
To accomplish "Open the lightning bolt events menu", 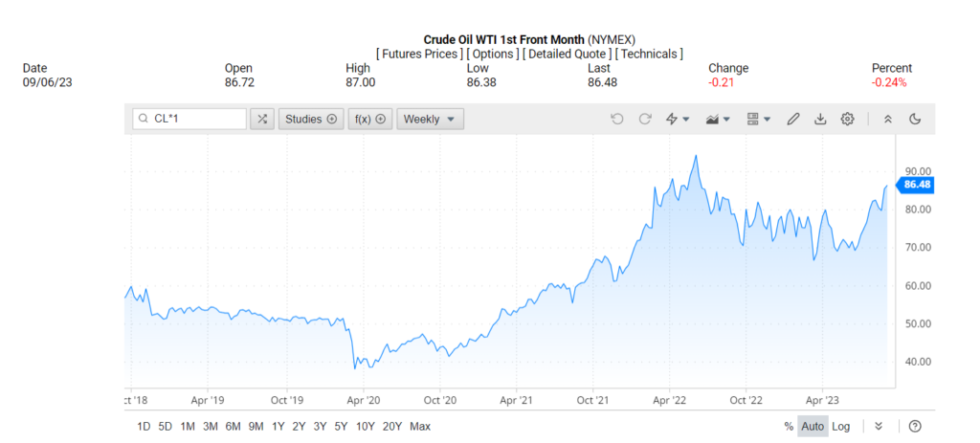I will (x=678, y=119).
